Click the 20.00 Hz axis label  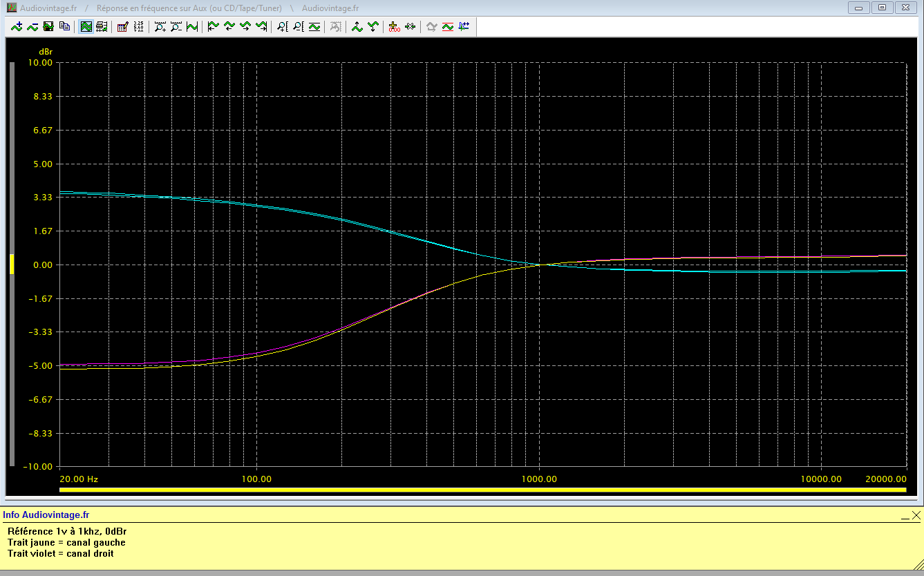pyautogui.click(x=79, y=479)
